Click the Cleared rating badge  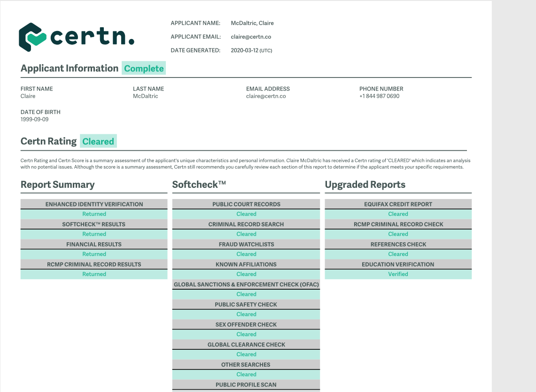(x=98, y=141)
